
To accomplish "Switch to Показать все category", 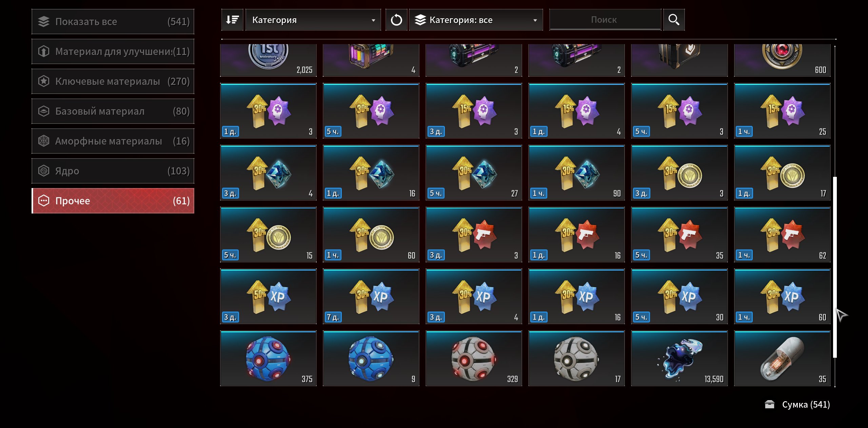I will (x=113, y=22).
